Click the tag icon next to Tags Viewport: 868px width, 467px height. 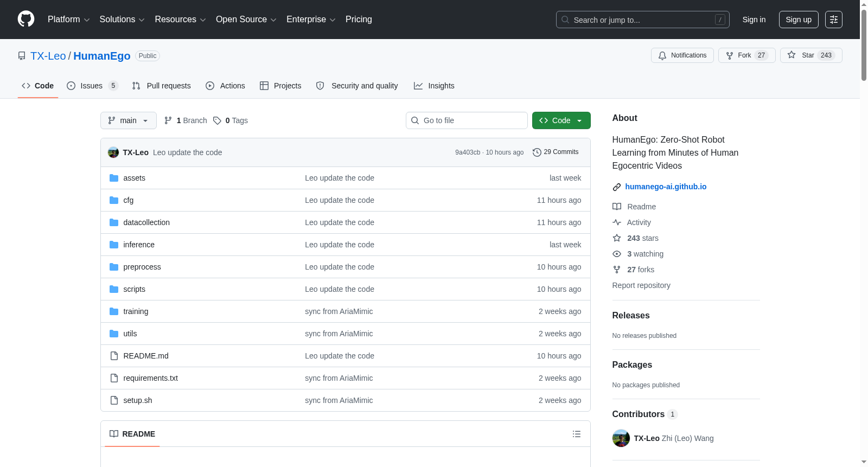pyautogui.click(x=217, y=120)
